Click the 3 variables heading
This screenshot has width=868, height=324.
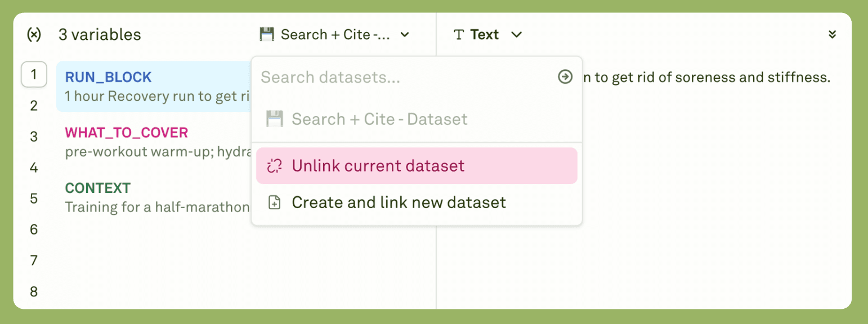[x=100, y=35]
